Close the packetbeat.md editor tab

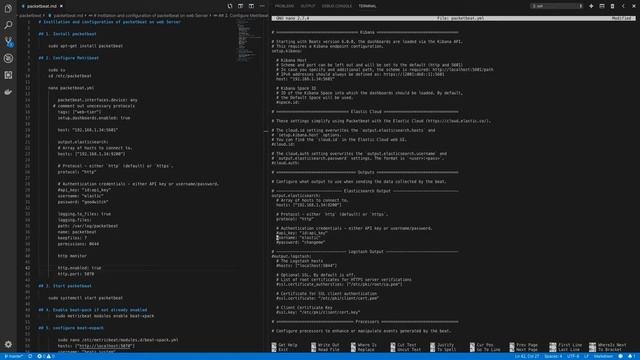[61, 6]
